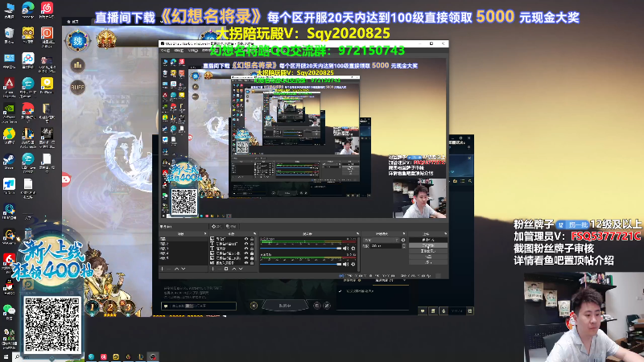
Task: Click the taskbar search magnifier
Action: [17, 356]
